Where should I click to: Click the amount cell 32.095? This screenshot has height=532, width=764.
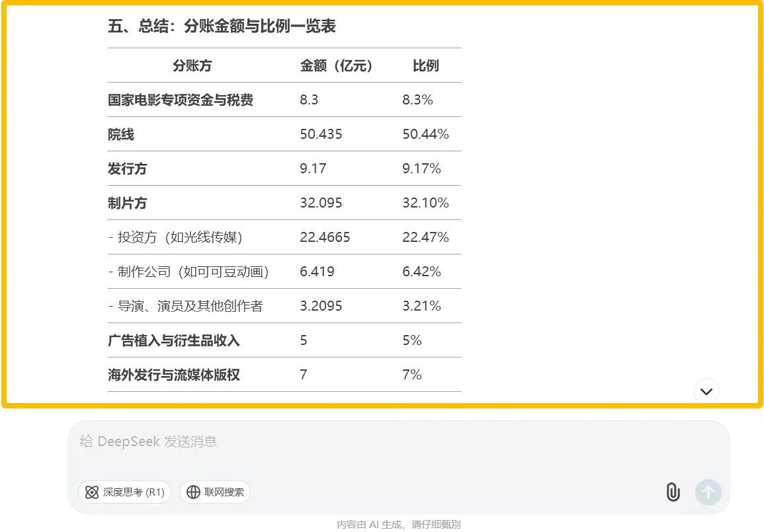pyautogui.click(x=321, y=203)
